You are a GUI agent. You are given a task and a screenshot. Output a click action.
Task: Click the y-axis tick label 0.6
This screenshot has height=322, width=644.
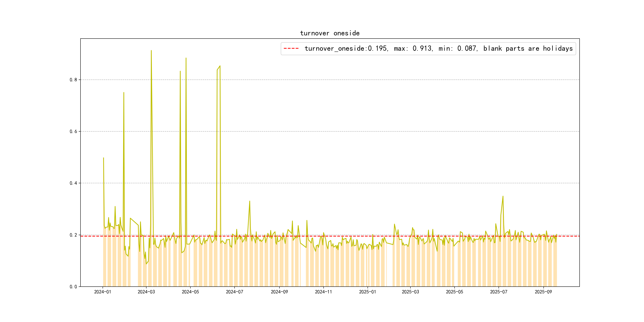pos(73,132)
